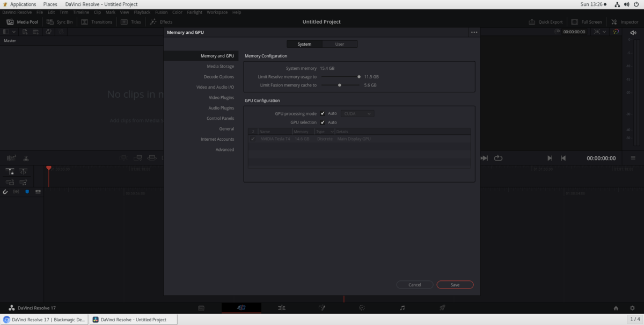Click the boring detector icon

click(x=11, y=158)
